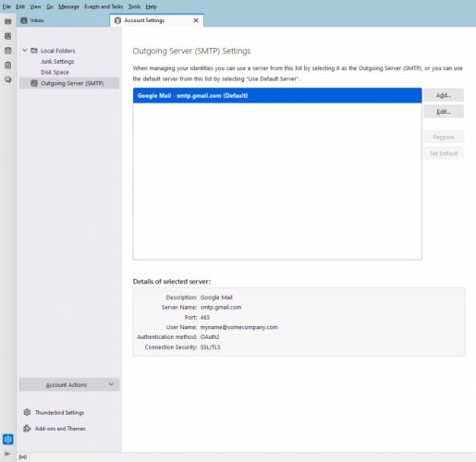Screen dimensions: 476x462
Task: Click the Edit... button
Action: pos(444,112)
